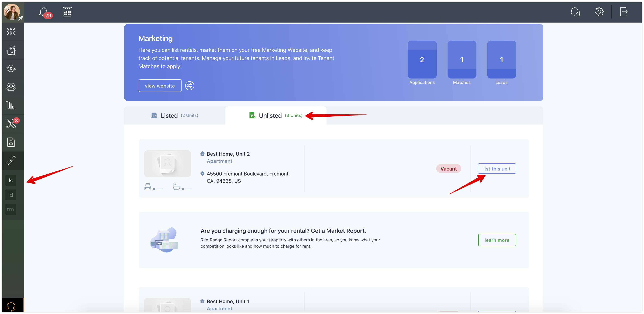Viewport: 644px width, 314px height.
Task: Open the 'ls' listings submenu item
Action: point(11,180)
